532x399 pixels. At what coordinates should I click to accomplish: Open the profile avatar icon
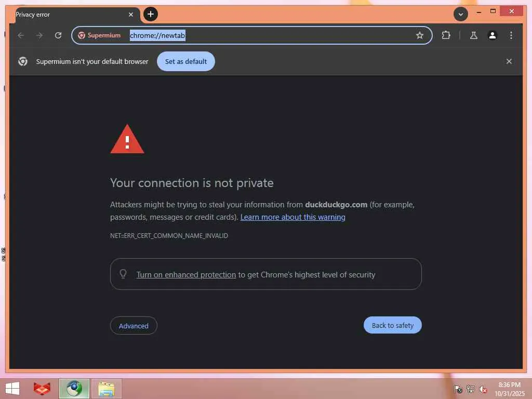pos(493,35)
